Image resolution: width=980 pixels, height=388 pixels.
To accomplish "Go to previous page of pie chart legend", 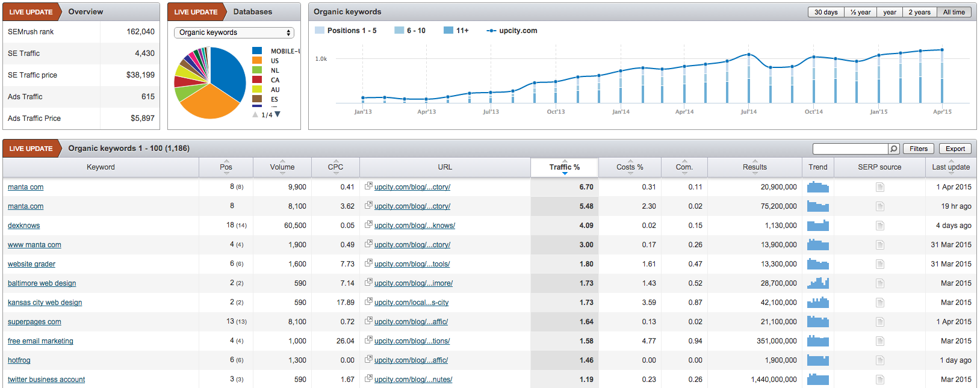I will 255,114.
